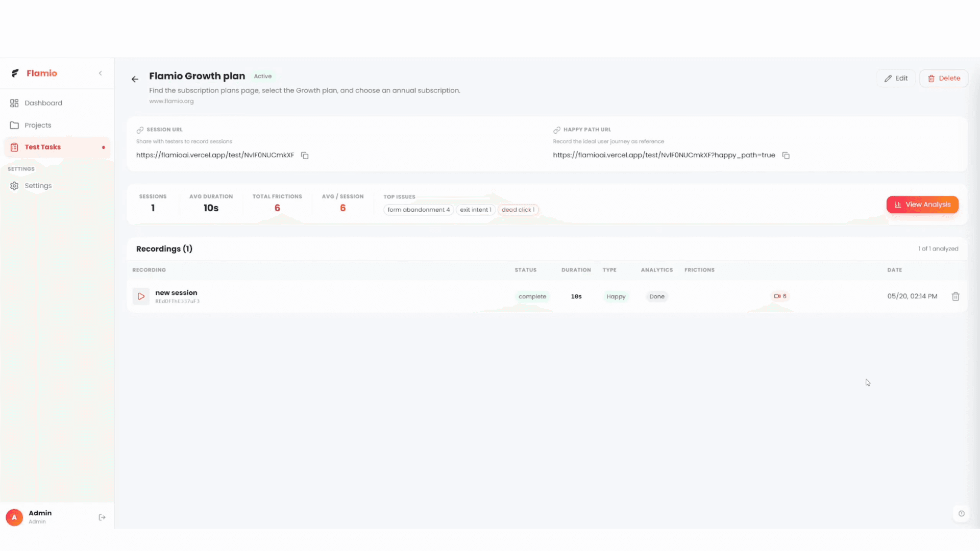
Task: Click the session URL text
Action: (215, 155)
